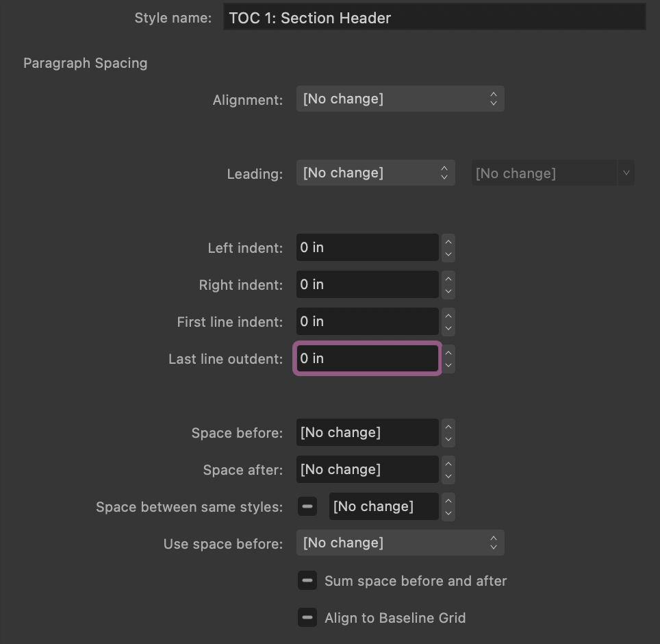Focus the Space before value field

point(368,432)
